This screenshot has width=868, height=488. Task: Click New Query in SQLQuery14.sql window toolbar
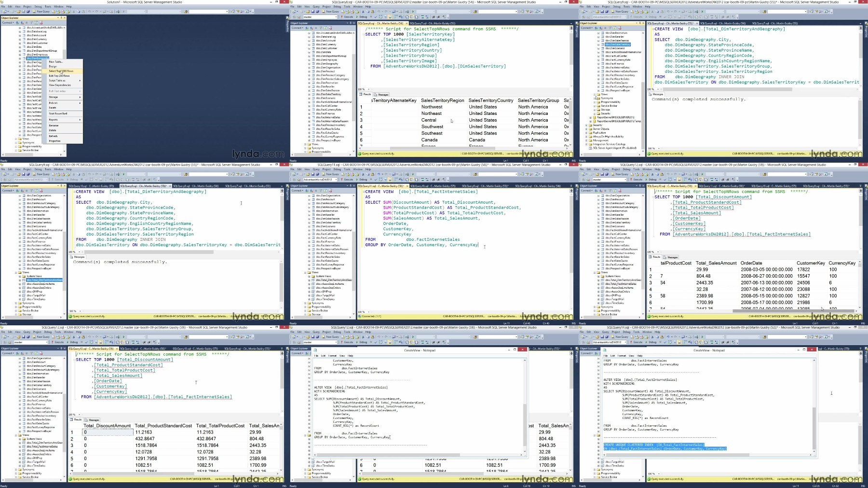tap(620, 337)
